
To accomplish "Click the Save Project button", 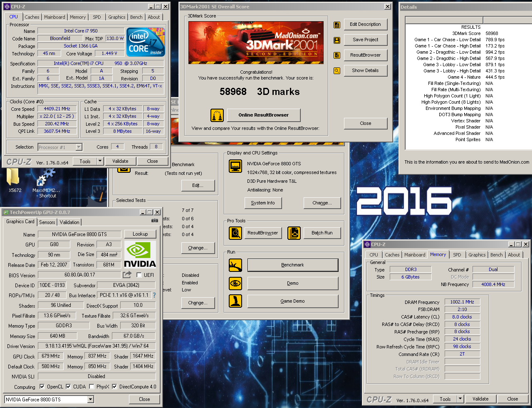I will pos(366,40).
